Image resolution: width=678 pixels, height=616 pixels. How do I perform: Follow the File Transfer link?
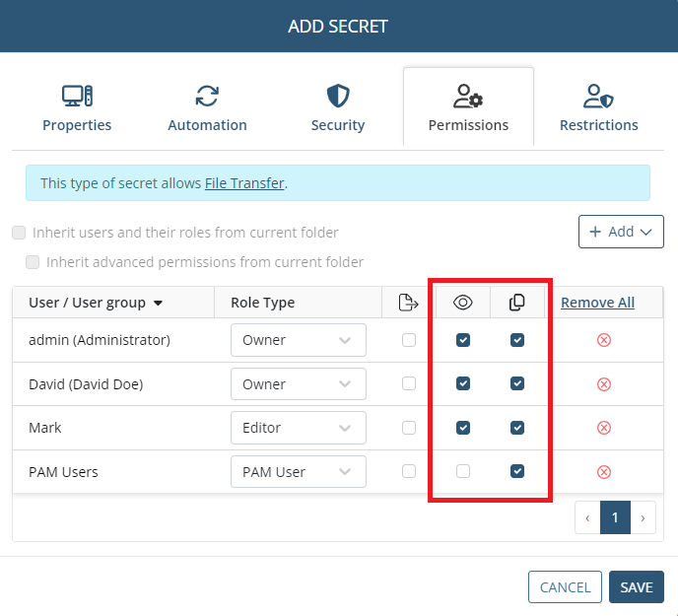pos(244,183)
